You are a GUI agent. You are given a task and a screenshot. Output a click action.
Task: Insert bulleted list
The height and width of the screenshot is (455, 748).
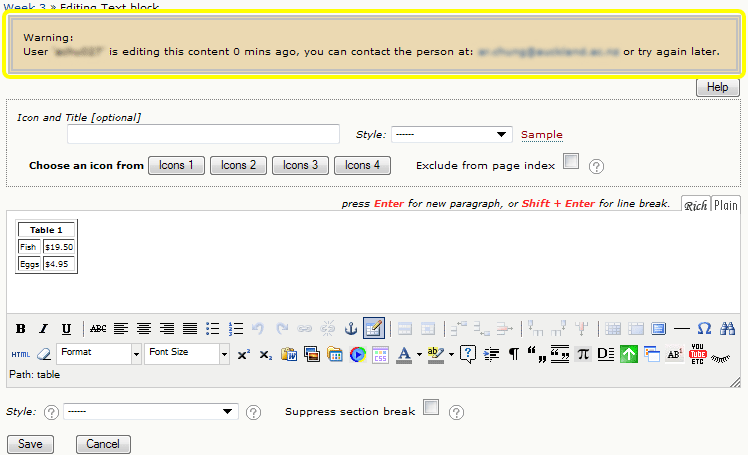pyautogui.click(x=212, y=329)
